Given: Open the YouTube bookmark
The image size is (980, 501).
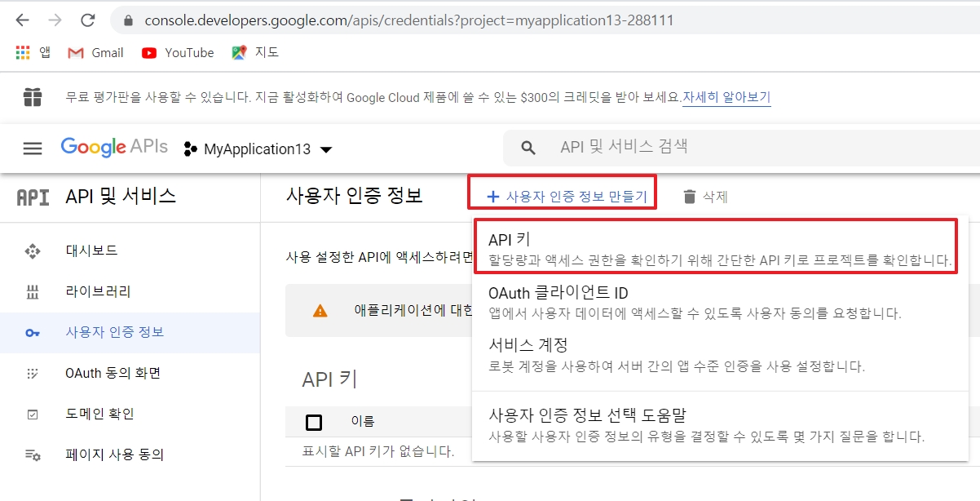Looking at the screenshot, I should [x=178, y=53].
